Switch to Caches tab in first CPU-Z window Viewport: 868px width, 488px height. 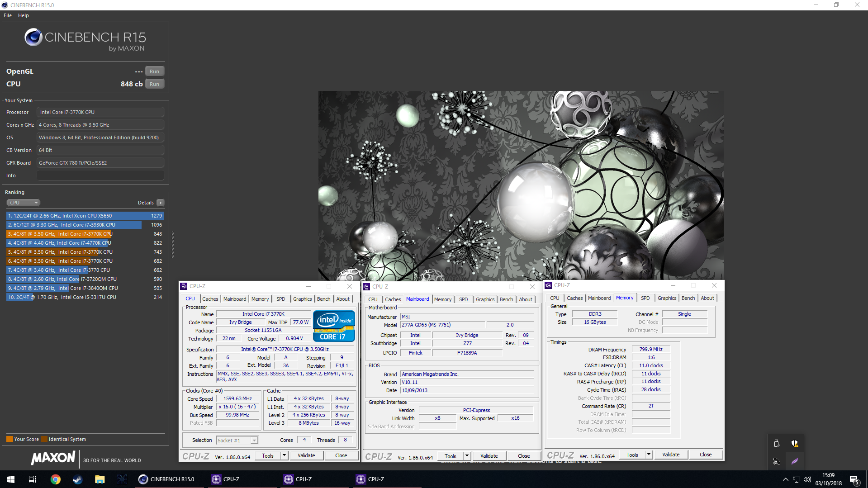(x=210, y=299)
